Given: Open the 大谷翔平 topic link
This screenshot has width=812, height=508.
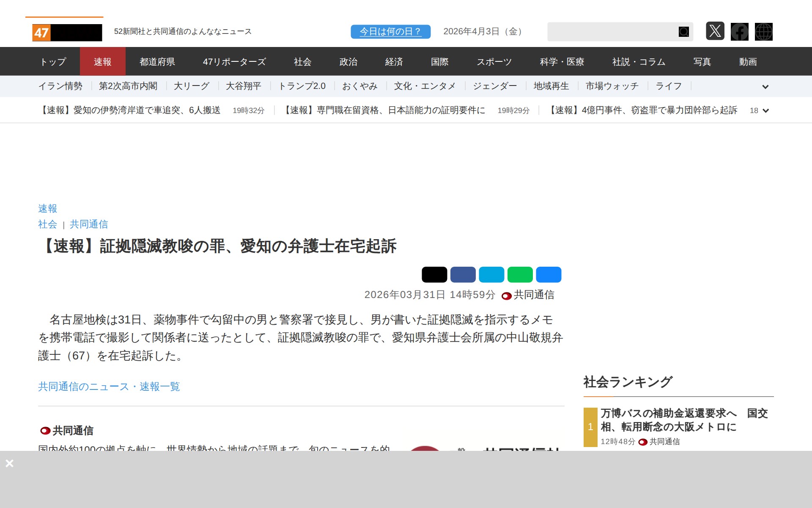Looking at the screenshot, I should [244, 86].
